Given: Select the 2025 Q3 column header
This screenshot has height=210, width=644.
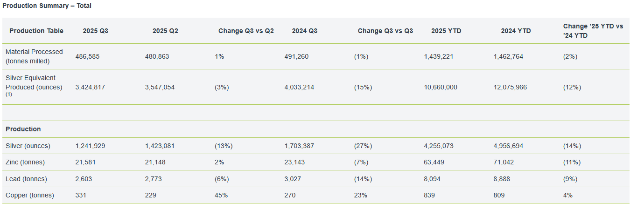Looking at the screenshot, I should (x=96, y=31).
